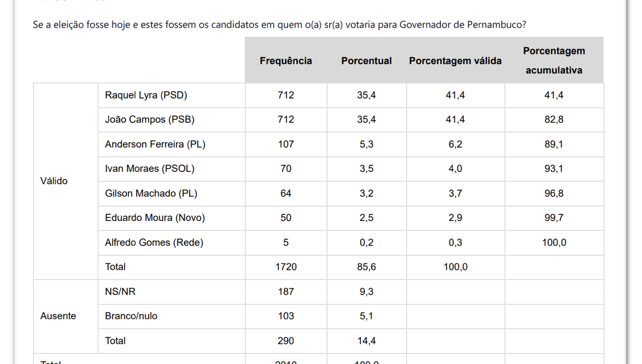Screen dimensions: 642x364
Task: Select the NS/NR row label
Action: tap(120, 292)
